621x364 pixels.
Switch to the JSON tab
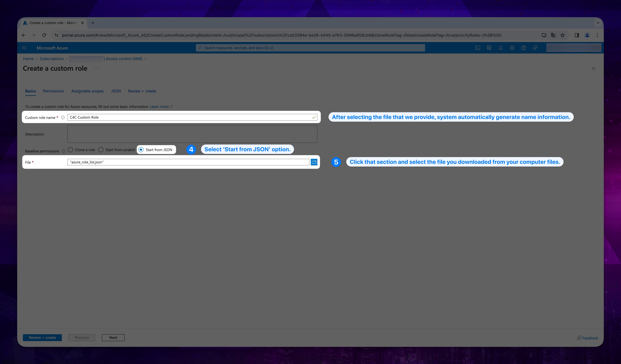click(116, 91)
